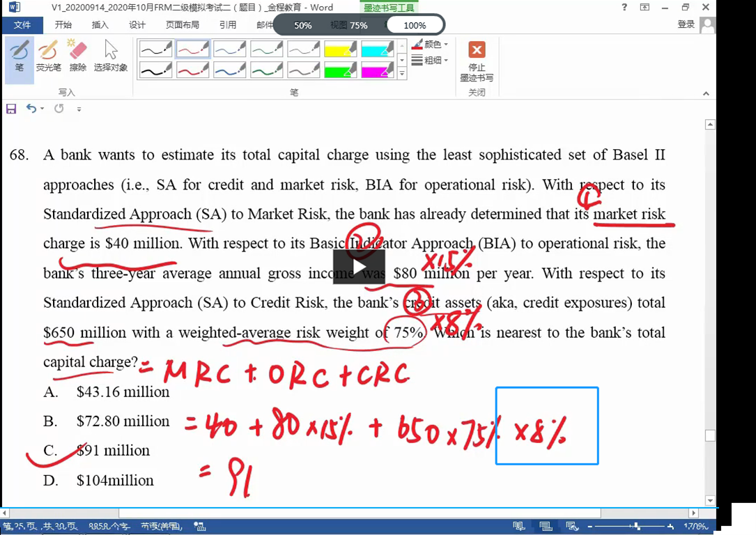
Task: Expand the pen styles gallery more arrow
Action: 402,74
